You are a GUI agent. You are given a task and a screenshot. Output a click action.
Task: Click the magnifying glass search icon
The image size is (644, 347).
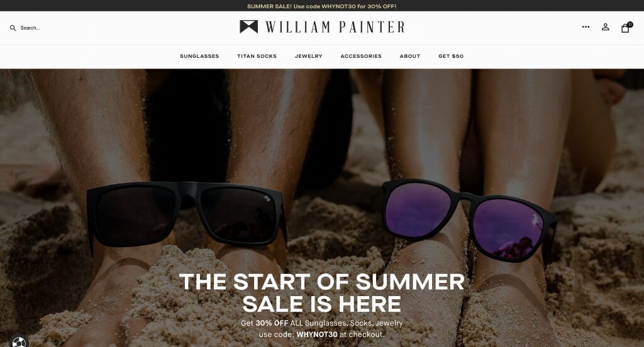pos(13,28)
